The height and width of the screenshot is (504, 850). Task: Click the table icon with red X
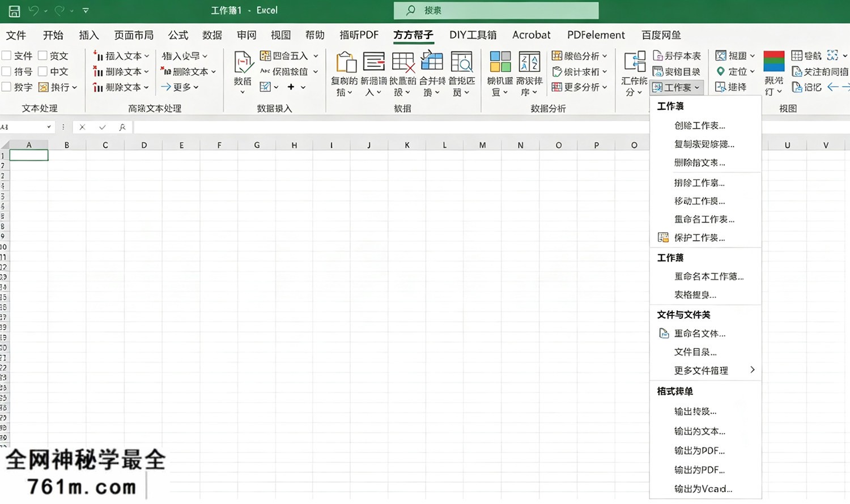403,62
